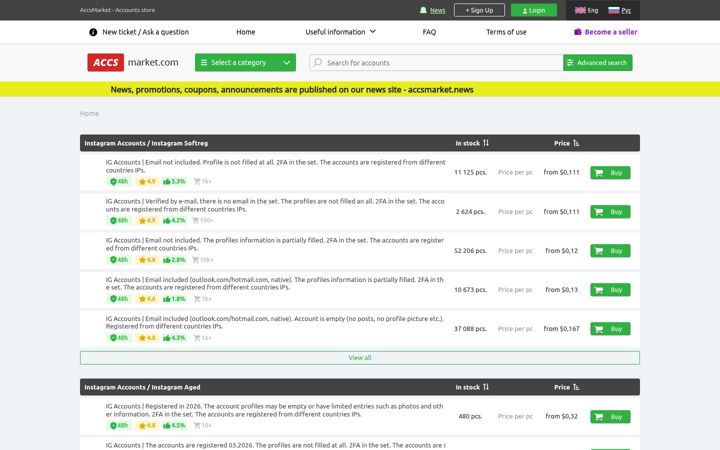Click the Sign Up button
This screenshot has height=450, width=720.
479,10
